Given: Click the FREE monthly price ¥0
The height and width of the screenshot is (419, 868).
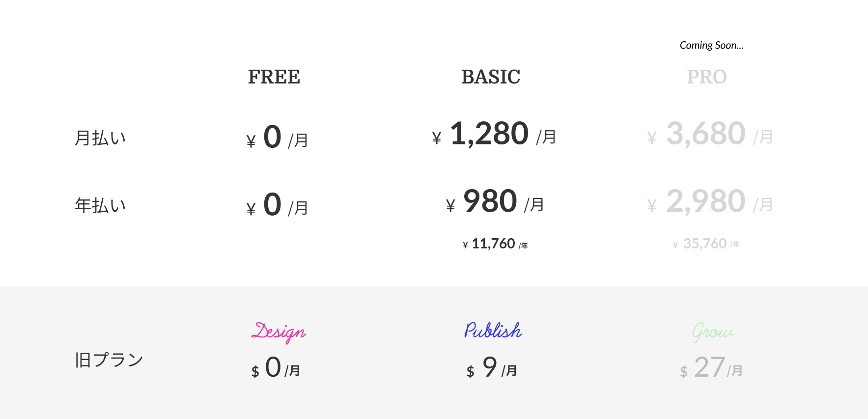Looking at the screenshot, I should point(277,137).
